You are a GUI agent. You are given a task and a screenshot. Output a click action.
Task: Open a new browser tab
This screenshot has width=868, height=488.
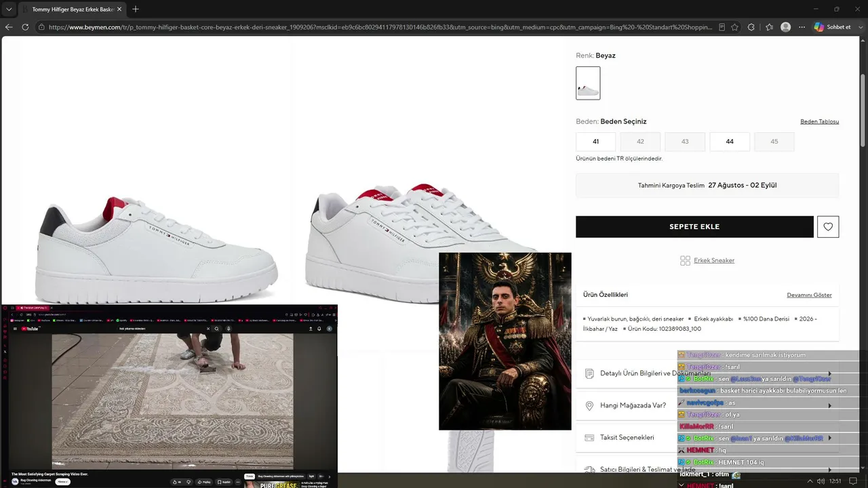[136, 9]
